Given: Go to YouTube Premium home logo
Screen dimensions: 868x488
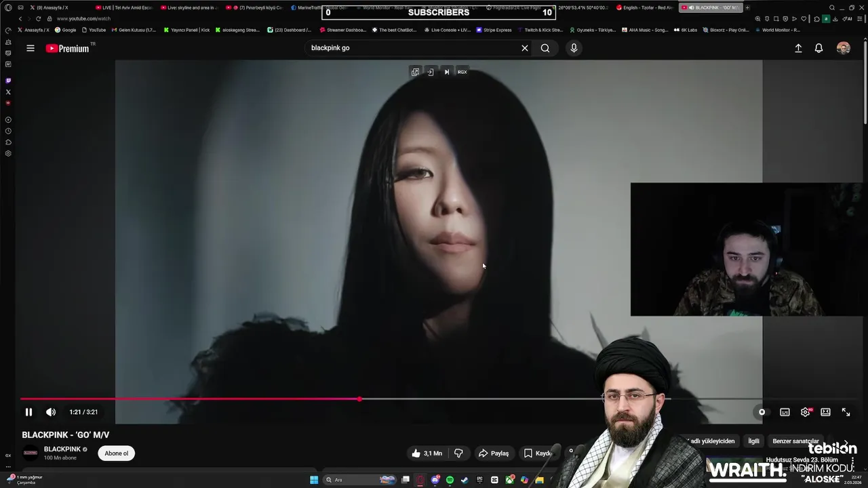Looking at the screenshot, I should [x=68, y=48].
